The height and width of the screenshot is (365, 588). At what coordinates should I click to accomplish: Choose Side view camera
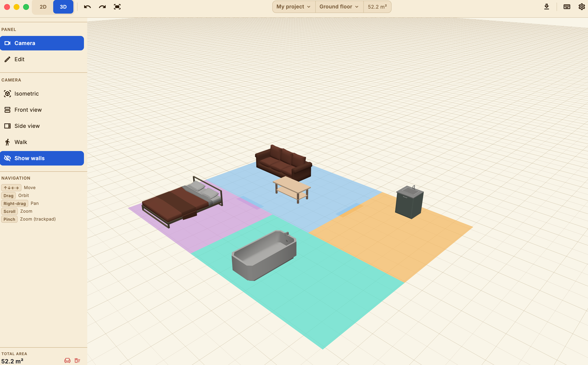[x=42, y=126]
